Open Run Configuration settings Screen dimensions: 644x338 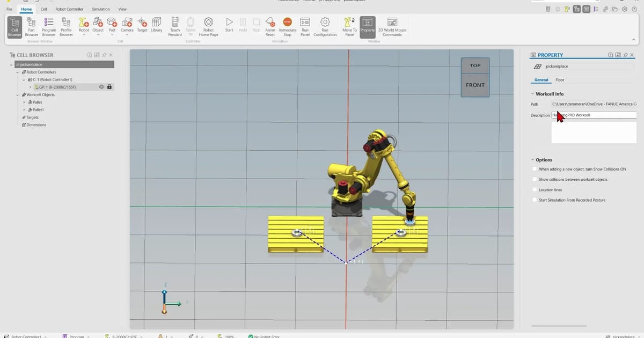[325, 26]
